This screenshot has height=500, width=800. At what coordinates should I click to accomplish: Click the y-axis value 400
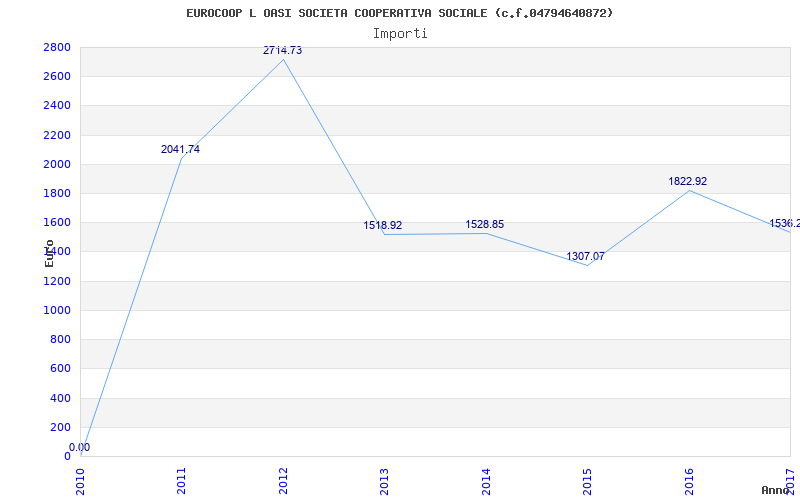pos(61,398)
